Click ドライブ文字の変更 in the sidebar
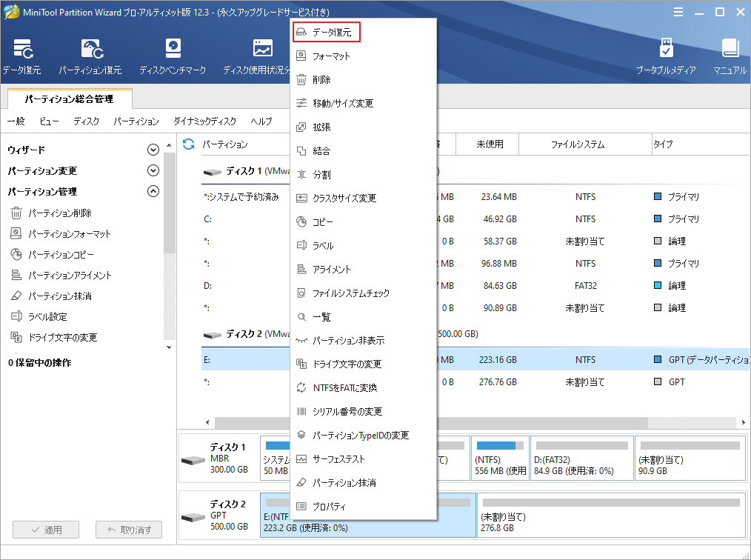The width and height of the screenshot is (751, 560). click(x=54, y=338)
